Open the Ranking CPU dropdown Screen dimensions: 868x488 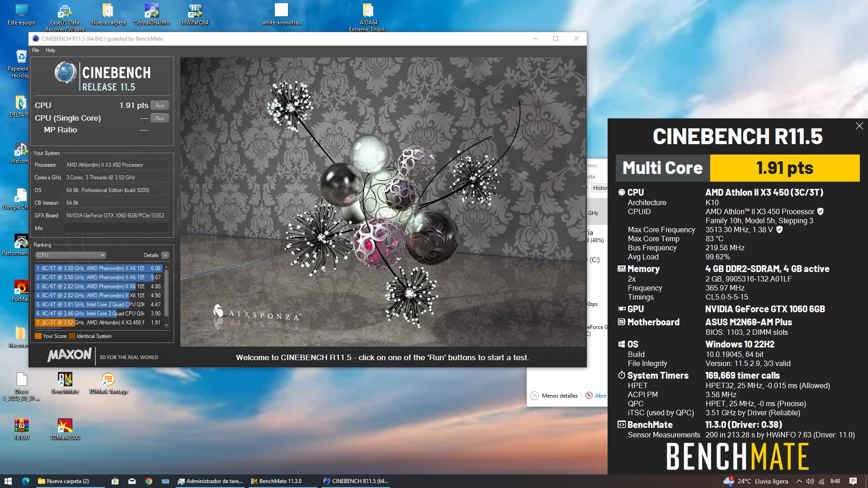click(71, 255)
